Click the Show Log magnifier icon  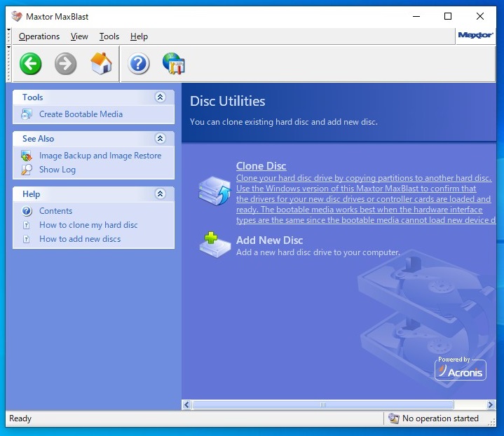[x=27, y=170]
